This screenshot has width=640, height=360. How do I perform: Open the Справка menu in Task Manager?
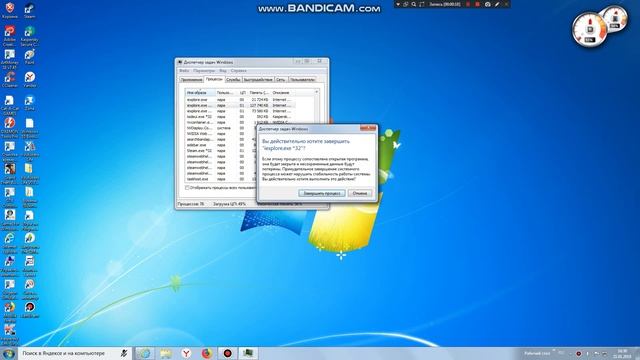[x=239, y=71]
